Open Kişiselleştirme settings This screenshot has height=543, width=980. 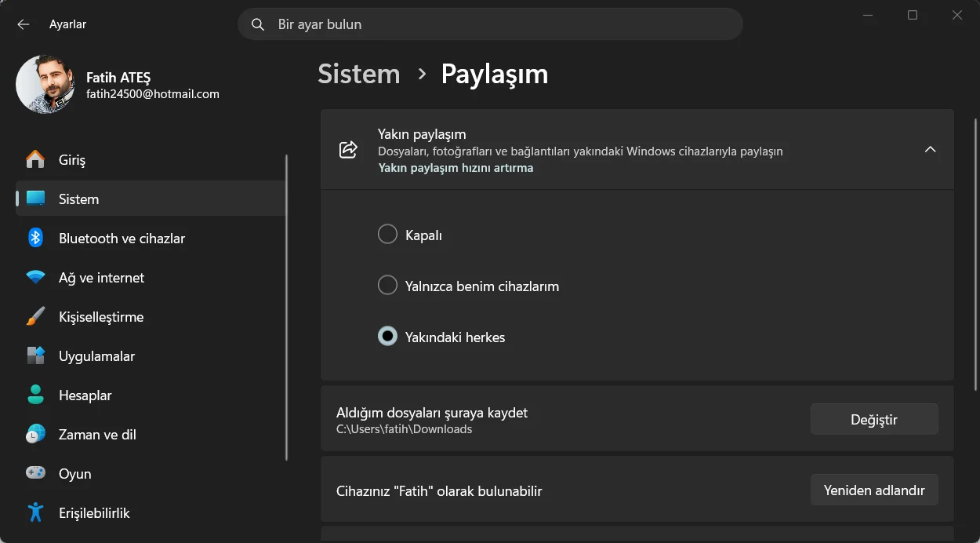(x=151, y=316)
